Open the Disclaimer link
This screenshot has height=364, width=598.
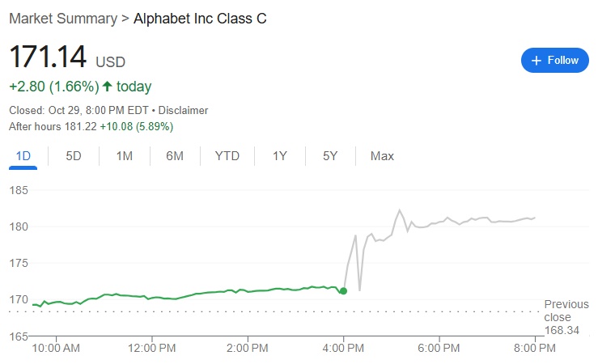click(x=183, y=110)
